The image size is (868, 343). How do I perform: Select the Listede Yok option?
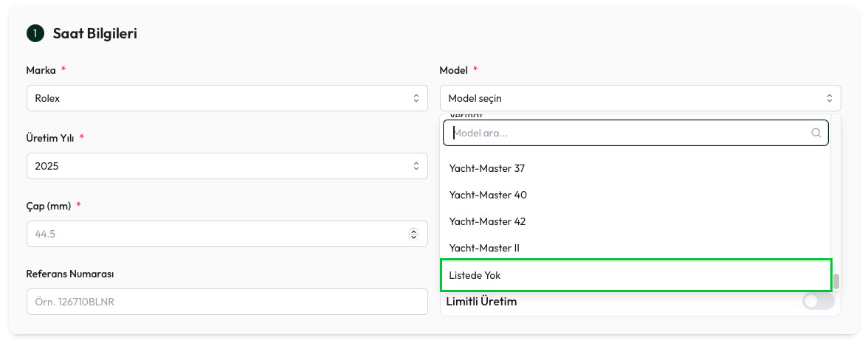[635, 275]
